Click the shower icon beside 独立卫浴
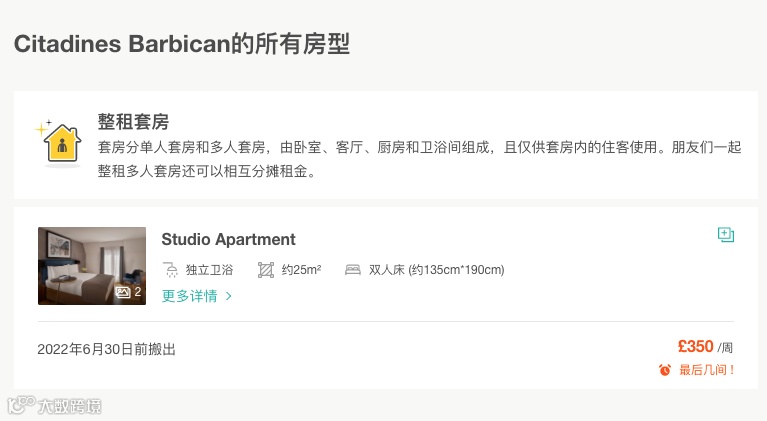This screenshot has width=767, height=421. 170,269
